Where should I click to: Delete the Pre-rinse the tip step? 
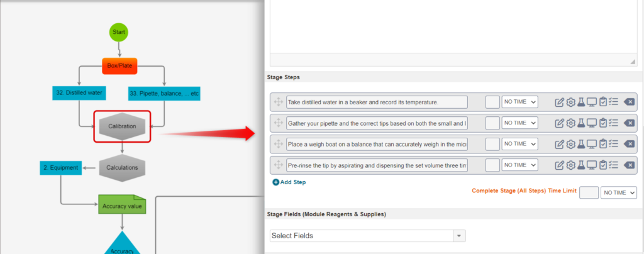pyautogui.click(x=629, y=165)
